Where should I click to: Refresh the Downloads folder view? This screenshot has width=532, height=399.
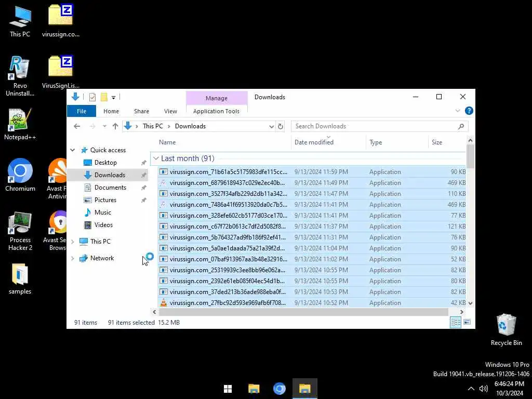click(281, 126)
